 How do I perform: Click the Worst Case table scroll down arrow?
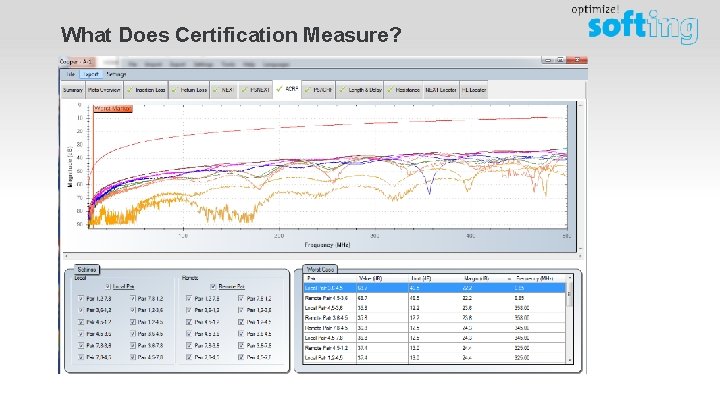(570, 360)
